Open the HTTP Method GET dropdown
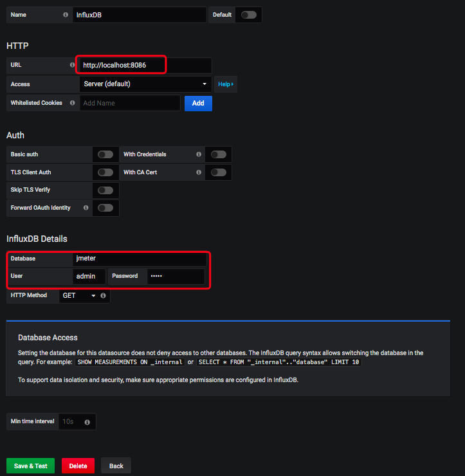 coord(78,296)
